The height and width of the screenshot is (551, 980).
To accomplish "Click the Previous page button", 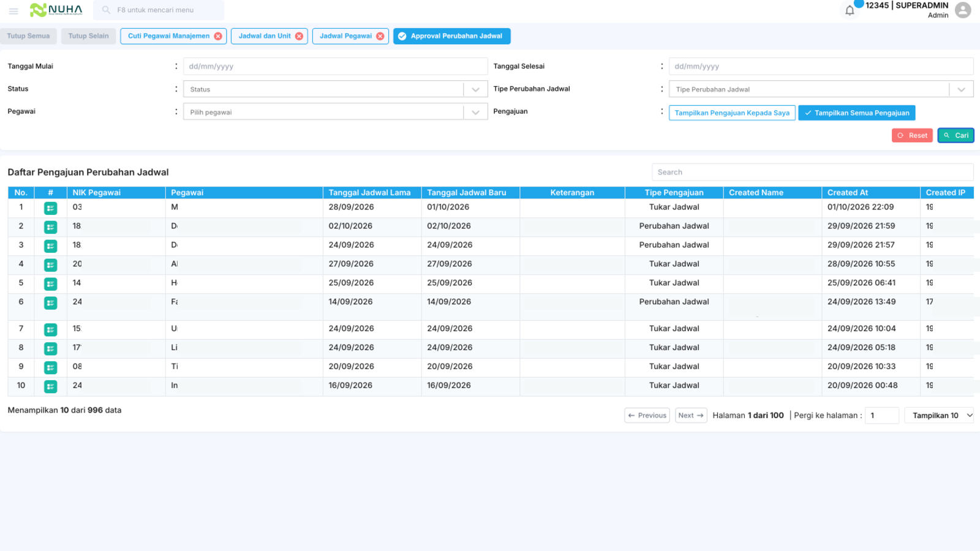I will pos(647,415).
